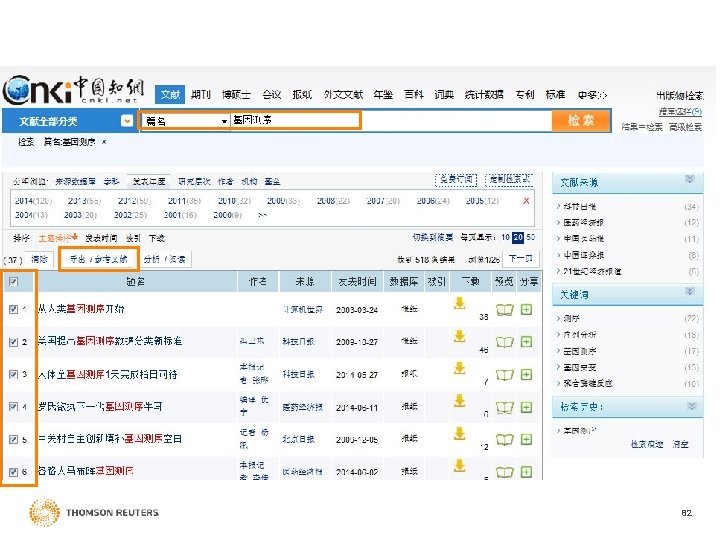This screenshot has height=540, width=720.
Task: Remove the 篇名:基因测序 search condition
Action: 104,142
